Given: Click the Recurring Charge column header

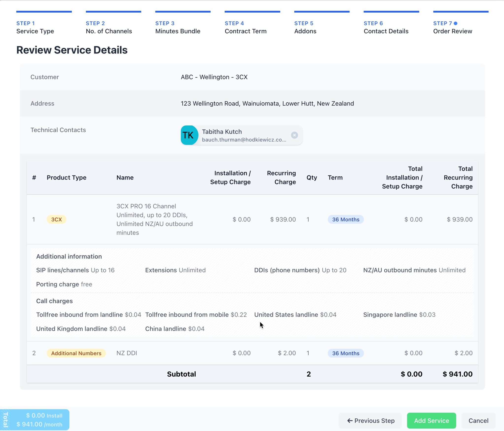Looking at the screenshot, I should (281, 178).
